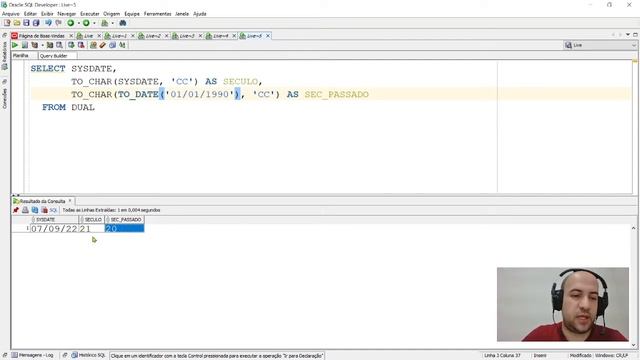
Task: Open the Editar menu
Action: click(30, 13)
